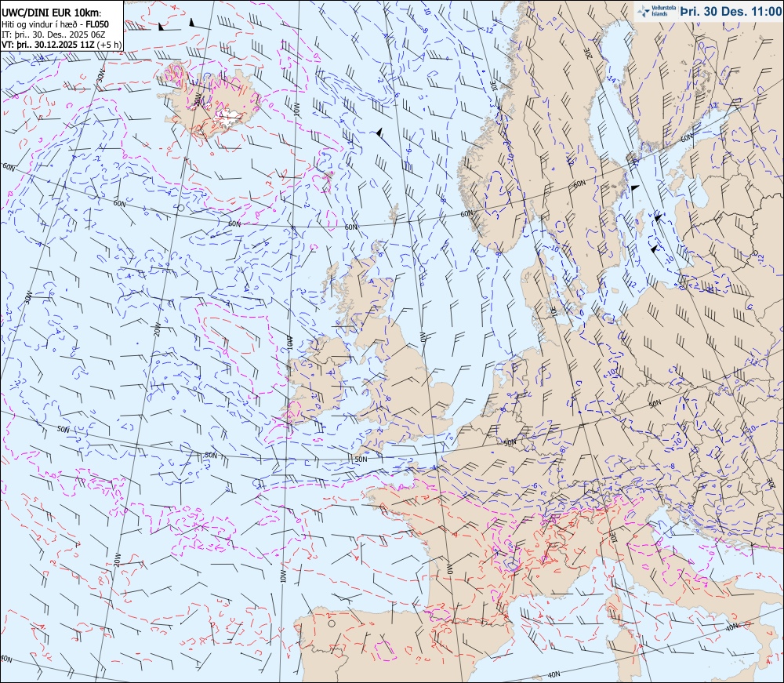The width and height of the screenshot is (784, 683).
Task: Click the 'Hiti og vindur í hæð - FL050' label
Action: pos(55,24)
